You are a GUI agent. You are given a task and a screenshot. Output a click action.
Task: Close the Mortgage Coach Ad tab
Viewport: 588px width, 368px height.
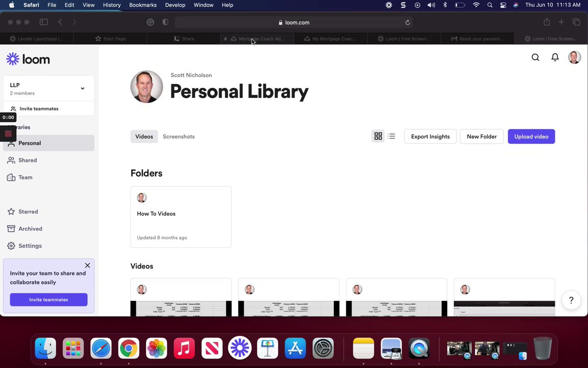[226, 39]
